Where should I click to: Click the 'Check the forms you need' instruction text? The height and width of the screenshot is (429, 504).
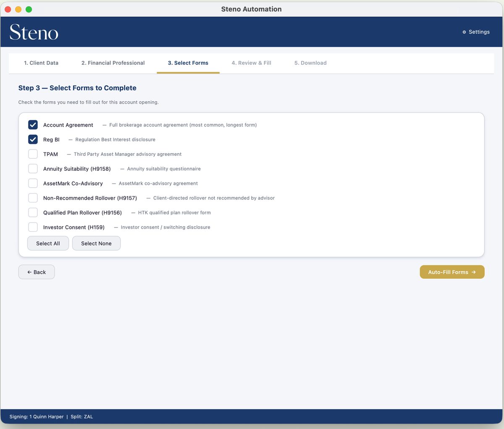[x=89, y=102]
